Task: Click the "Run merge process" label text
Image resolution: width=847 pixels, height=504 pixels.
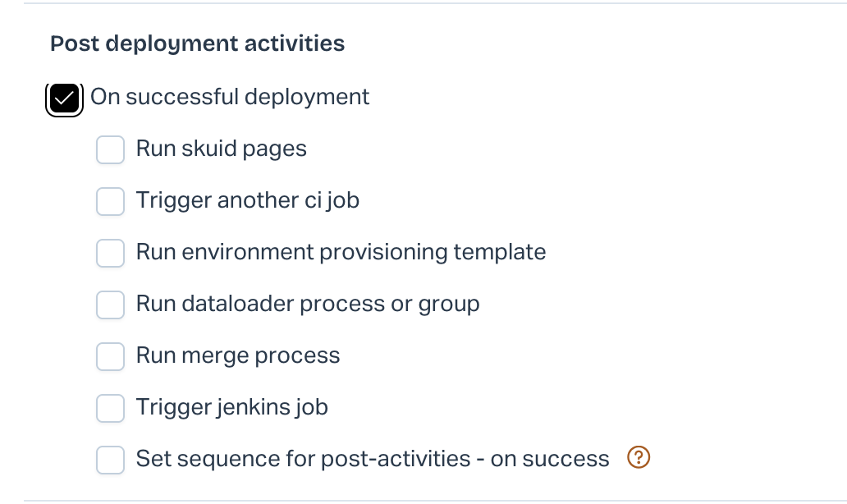Action: tap(237, 355)
